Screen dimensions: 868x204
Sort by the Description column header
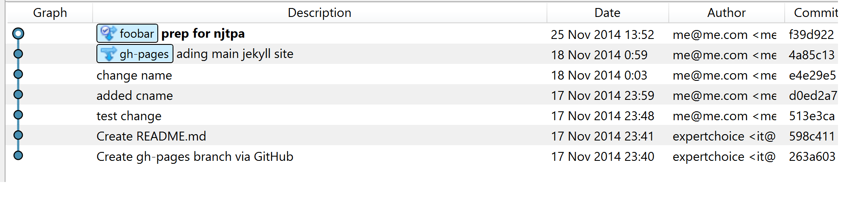[x=319, y=13]
